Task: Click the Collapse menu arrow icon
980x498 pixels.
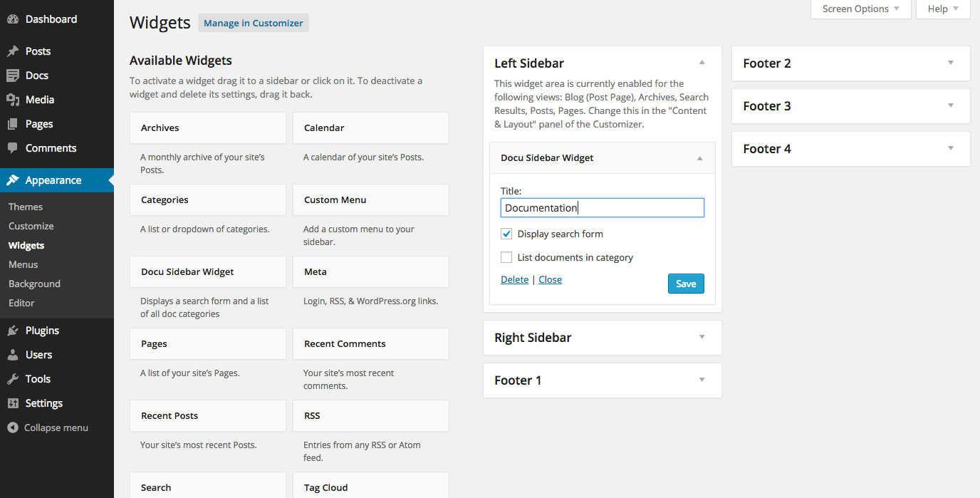Action: point(12,428)
